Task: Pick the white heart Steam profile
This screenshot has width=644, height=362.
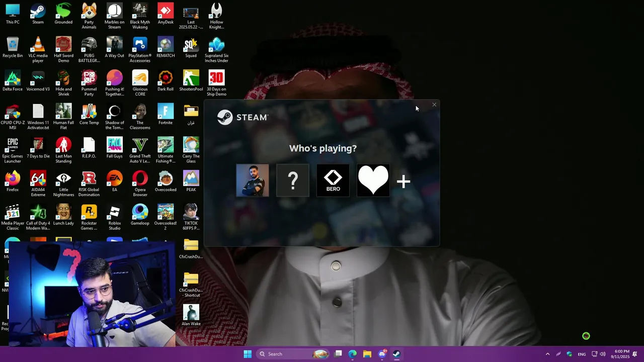Action: point(373,180)
